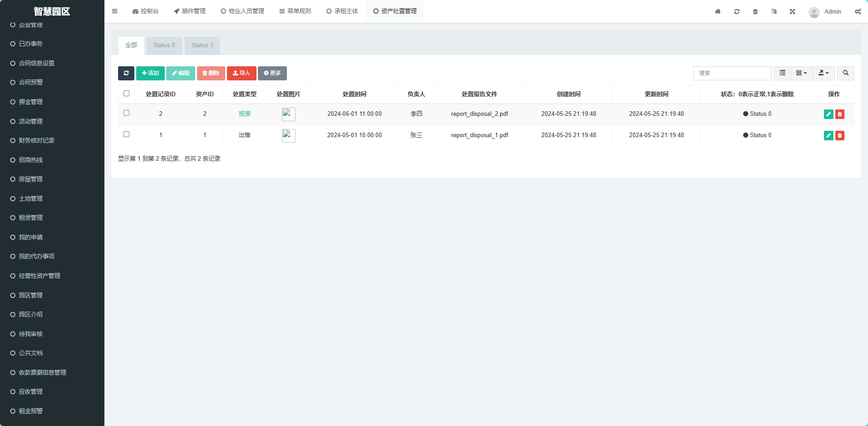Screen dimensions: 868x426
Task: Select checkbox for record ID 1
Action: point(127,134)
